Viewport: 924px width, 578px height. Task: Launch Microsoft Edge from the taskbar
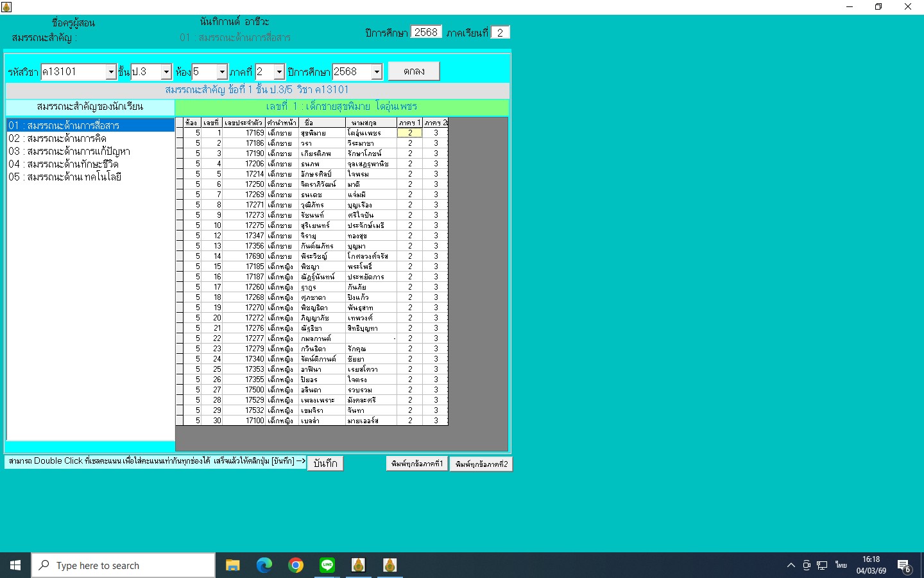coord(264,565)
